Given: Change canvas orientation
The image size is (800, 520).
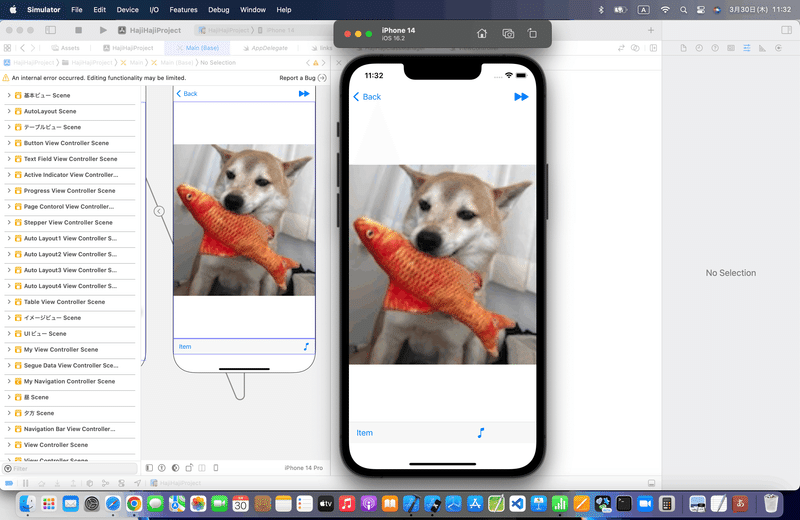Looking at the screenshot, I should pyautogui.click(x=189, y=467).
